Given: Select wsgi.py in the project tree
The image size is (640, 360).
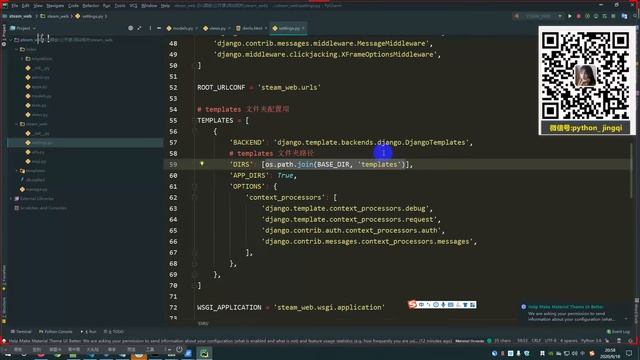Looking at the screenshot, I should [36, 162].
